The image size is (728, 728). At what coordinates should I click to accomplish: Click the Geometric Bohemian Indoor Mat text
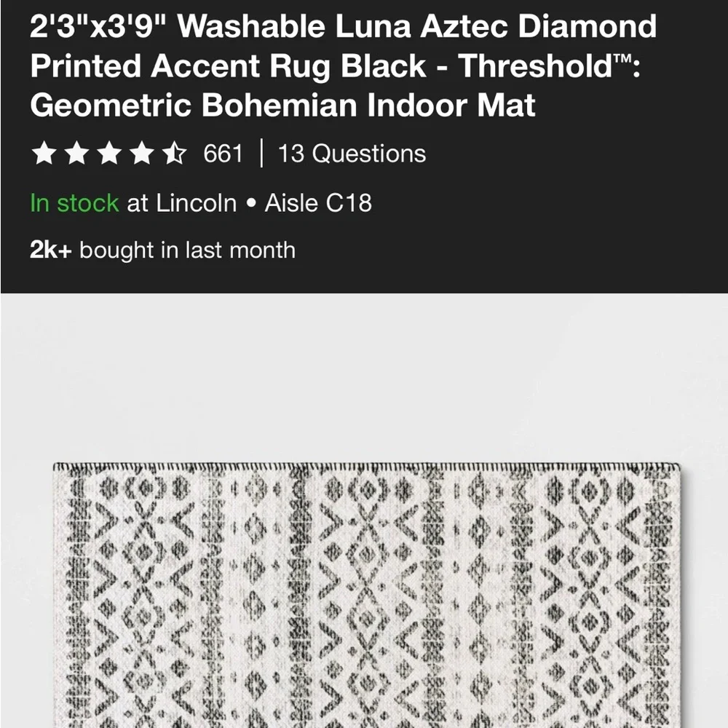282,105
